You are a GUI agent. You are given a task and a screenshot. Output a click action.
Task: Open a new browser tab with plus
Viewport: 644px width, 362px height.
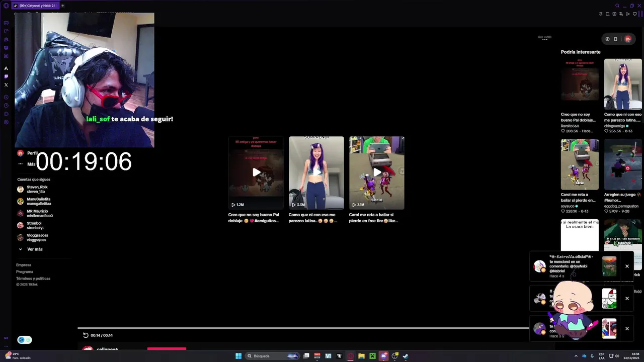tap(62, 6)
